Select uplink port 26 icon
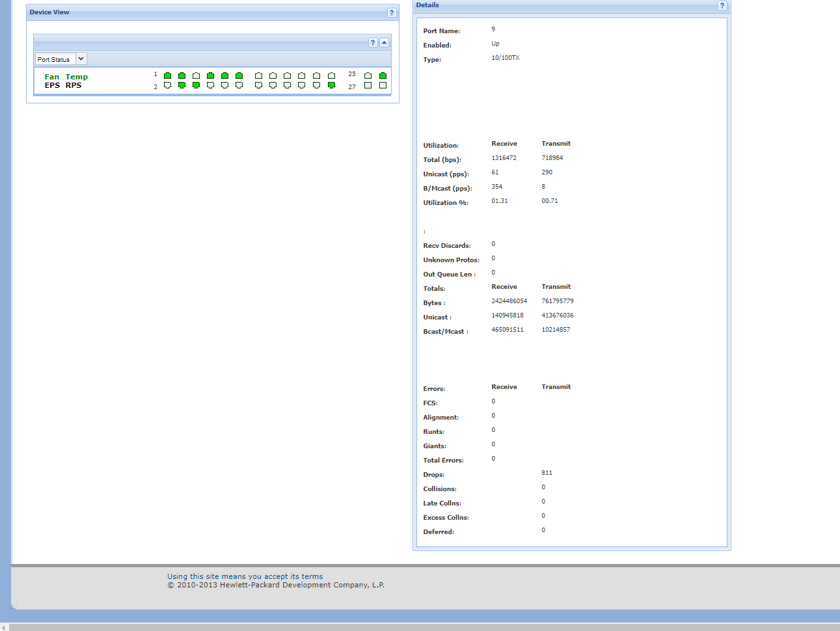The height and width of the screenshot is (631, 840). pyautogui.click(x=383, y=75)
